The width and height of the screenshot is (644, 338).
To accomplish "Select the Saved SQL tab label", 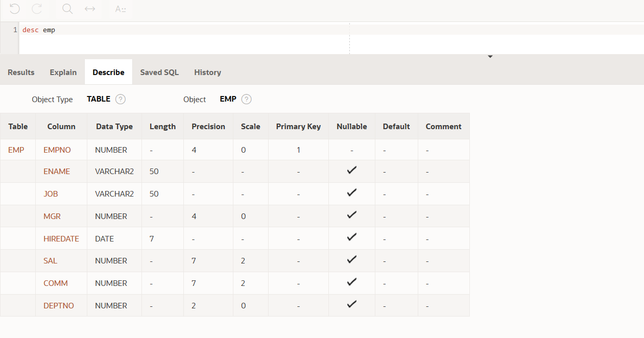I will (x=159, y=72).
